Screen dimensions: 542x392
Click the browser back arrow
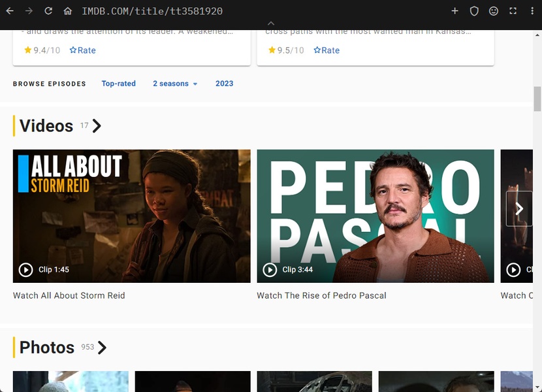(x=10, y=11)
